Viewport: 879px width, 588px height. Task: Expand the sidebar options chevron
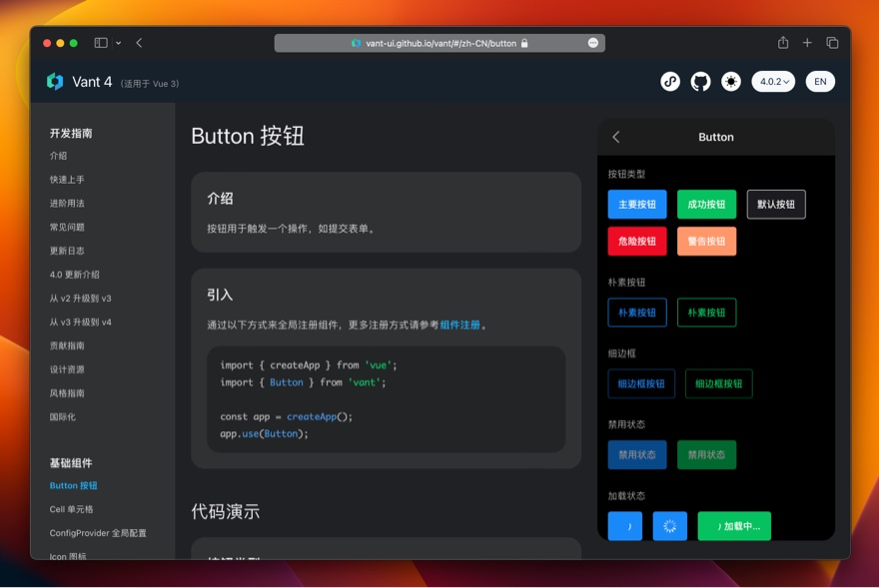pos(118,43)
